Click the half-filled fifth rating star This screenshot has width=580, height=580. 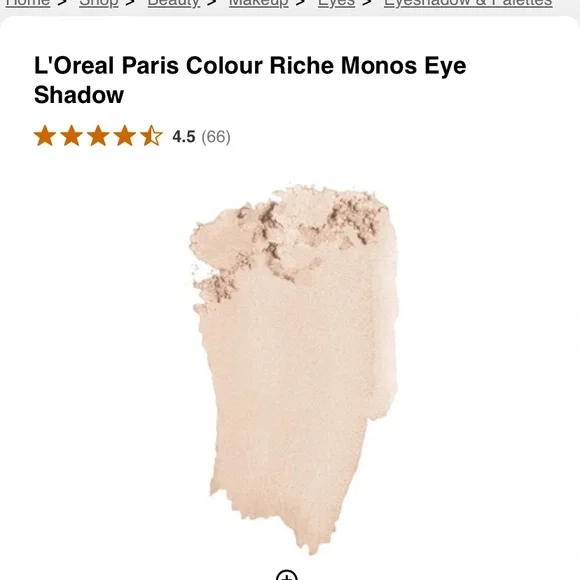point(151,136)
